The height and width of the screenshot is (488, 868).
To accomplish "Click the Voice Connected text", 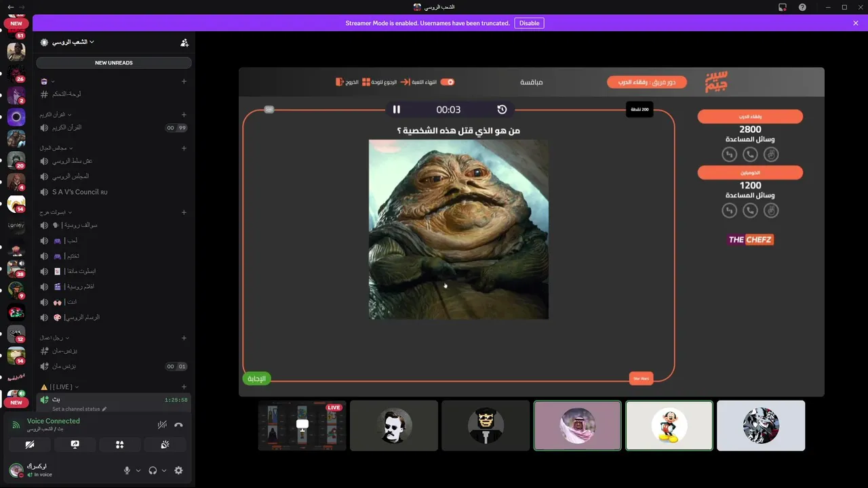I will pyautogui.click(x=54, y=421).
